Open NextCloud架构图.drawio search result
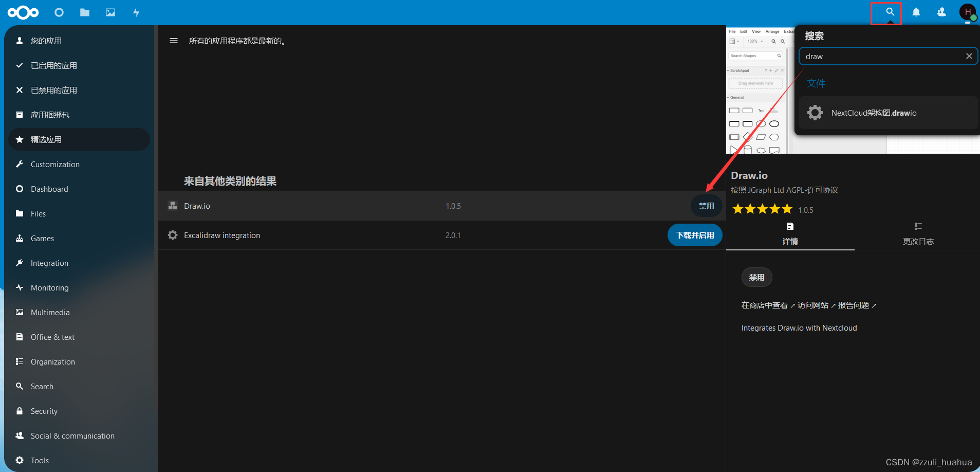This screenshot has height=472, width=980. [888, 113]
